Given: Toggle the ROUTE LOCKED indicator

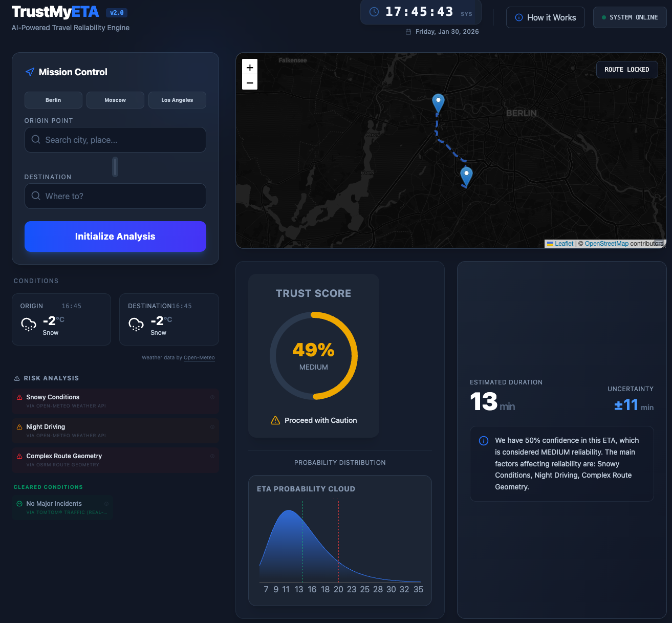Looking at the screenshot, I should click(x=627, y=69).
